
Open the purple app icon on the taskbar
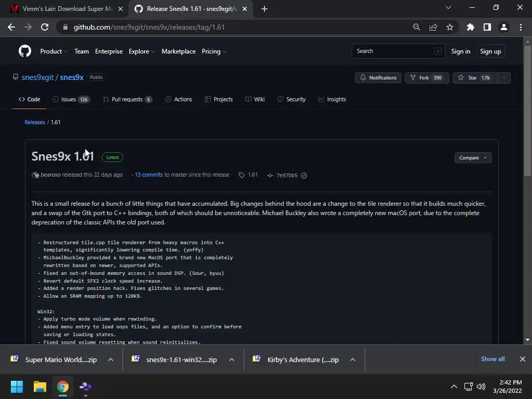[86, 387]
